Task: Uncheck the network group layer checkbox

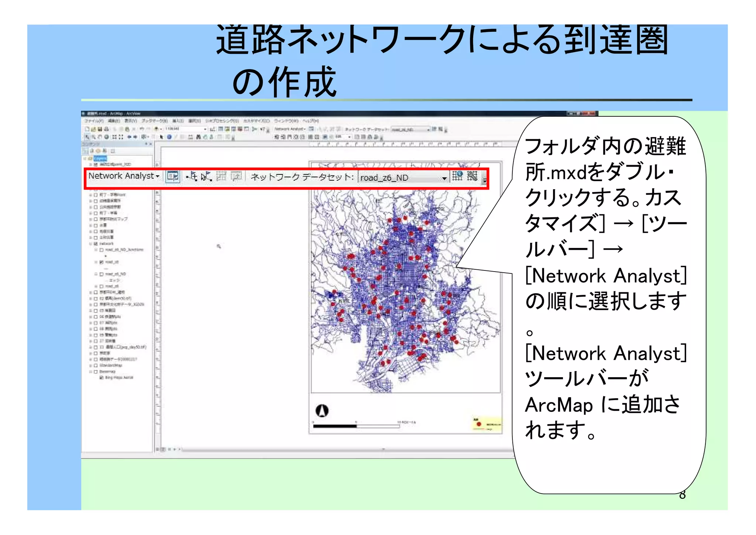Action: coord(96,244)
